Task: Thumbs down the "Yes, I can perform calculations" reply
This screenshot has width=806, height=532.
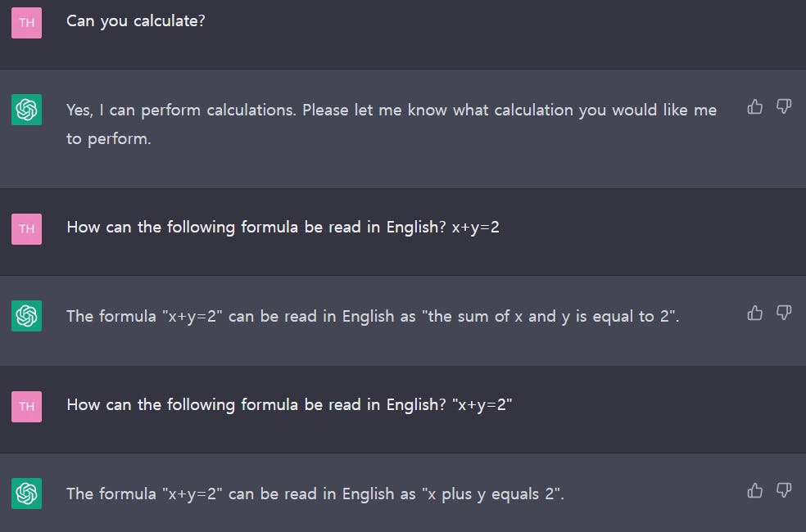Action: pyautogui.click(x=784, y=106)
